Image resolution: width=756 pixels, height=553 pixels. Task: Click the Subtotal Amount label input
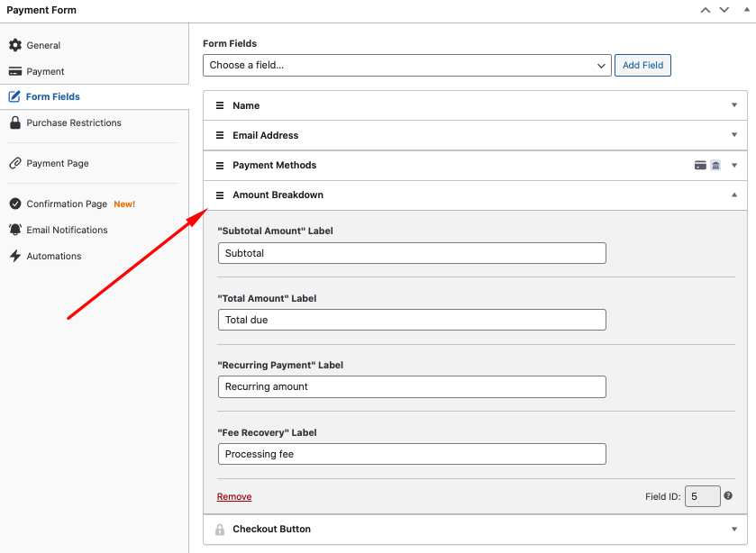point(412,253)
